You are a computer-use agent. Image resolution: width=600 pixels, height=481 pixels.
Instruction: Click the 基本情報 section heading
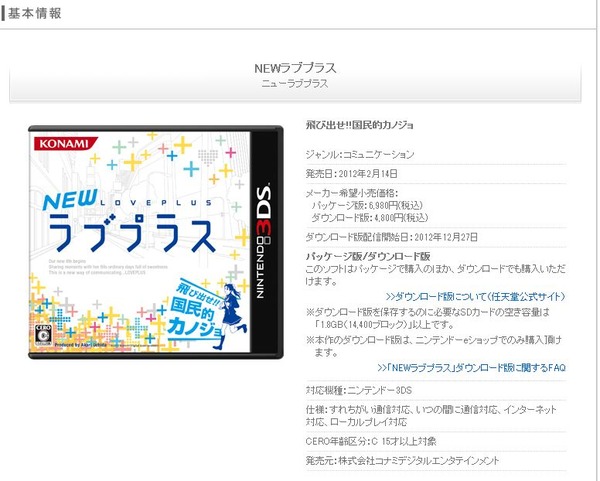34,13
